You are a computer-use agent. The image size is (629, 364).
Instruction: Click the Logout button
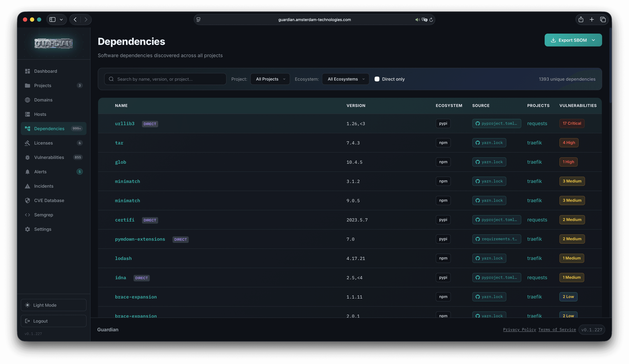(53, 321)
